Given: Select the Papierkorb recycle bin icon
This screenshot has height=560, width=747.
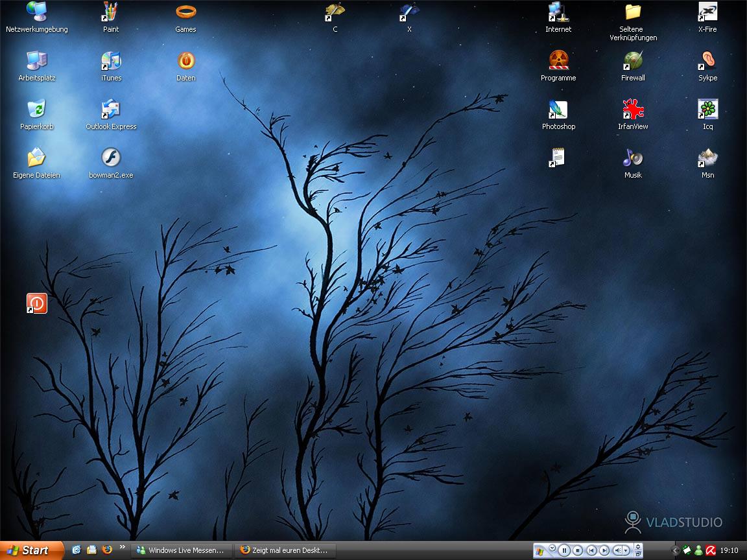Looking at the screenshot, I should (x=37, y=115).
